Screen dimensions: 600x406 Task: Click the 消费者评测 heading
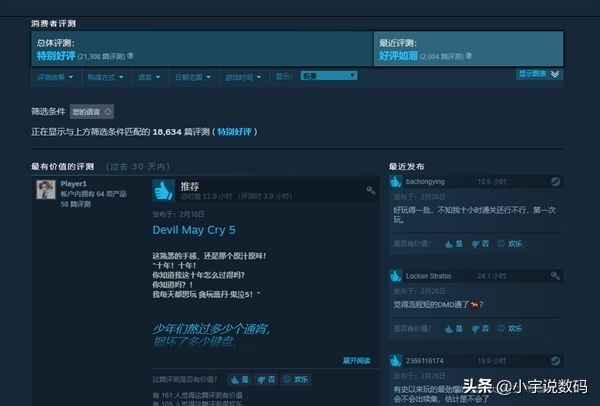click(x=54, y=23)
